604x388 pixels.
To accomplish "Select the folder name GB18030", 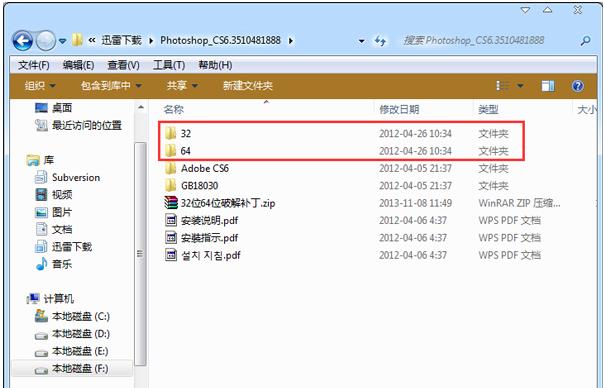I will click(200, 186).
